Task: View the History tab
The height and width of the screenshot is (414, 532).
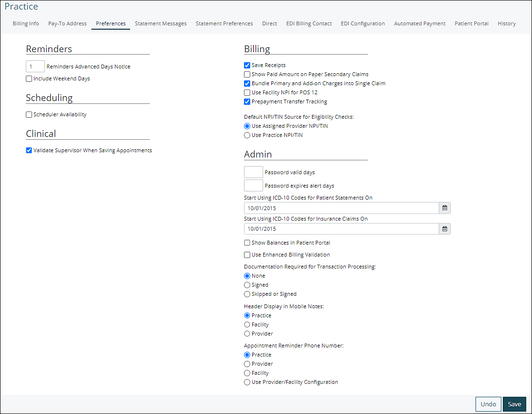Action: click(507, 23)
